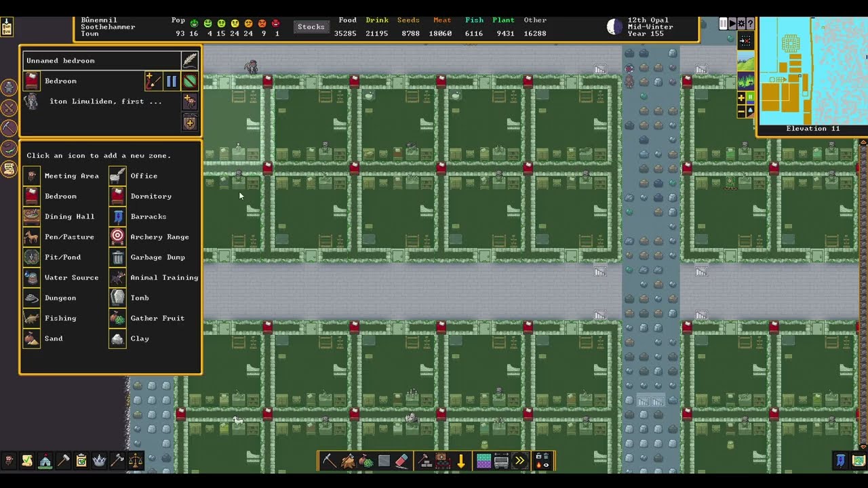
Task: Open the justice scales icon
Action: point(136,461)
